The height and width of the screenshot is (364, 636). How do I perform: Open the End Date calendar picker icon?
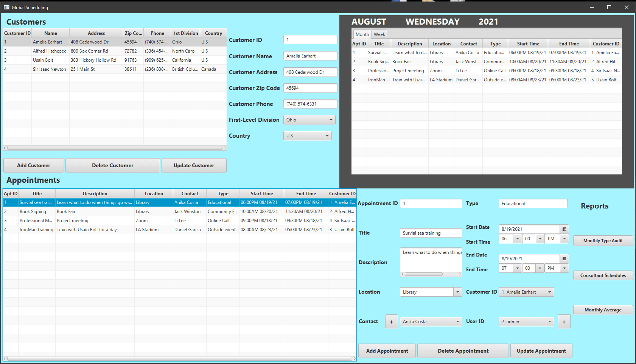564,259
